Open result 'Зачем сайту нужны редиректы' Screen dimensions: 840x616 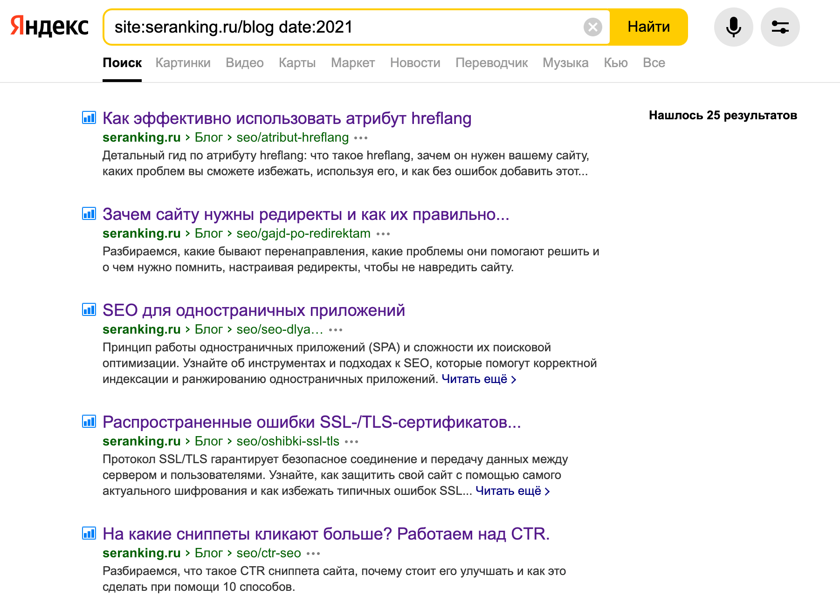point(306,214)
